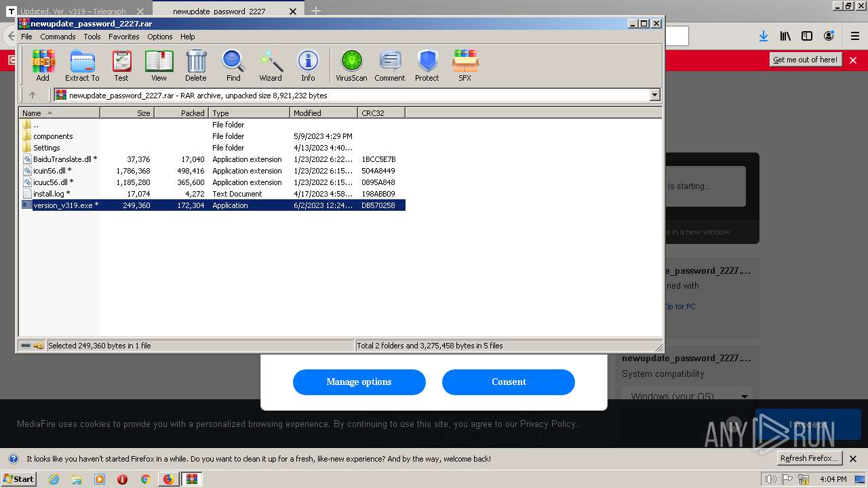The width and height of the screenshot is (868, 488).
Task: Click the Refresh Firefox button
Action: tap(810, 458)
